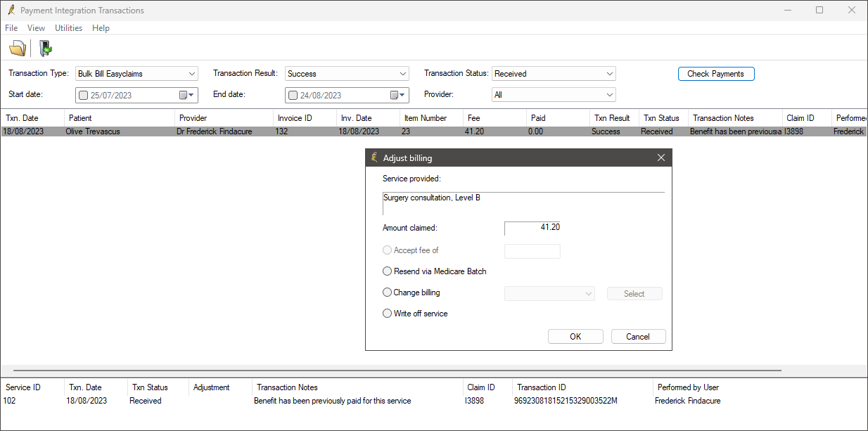Image resolution: width=868 pixels, height=431 pixels.
Task: Click Transaction ID 96923081815215329003522M
Action: click(x=567, y=401)
